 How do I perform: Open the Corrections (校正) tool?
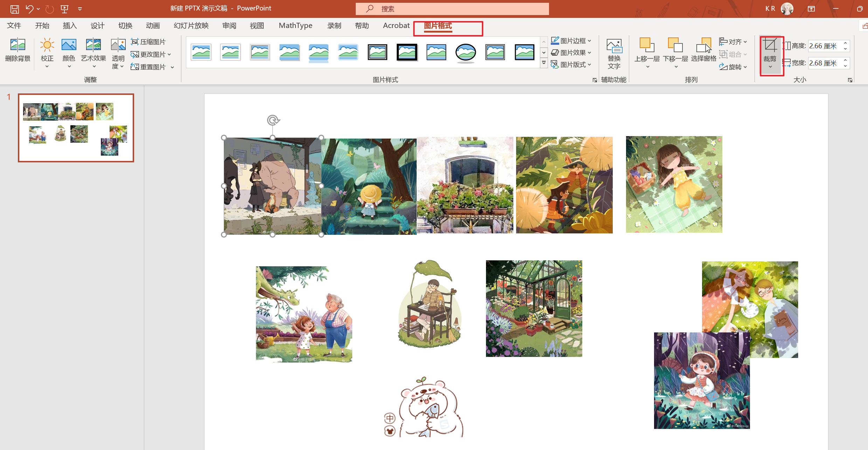point(47,45)
